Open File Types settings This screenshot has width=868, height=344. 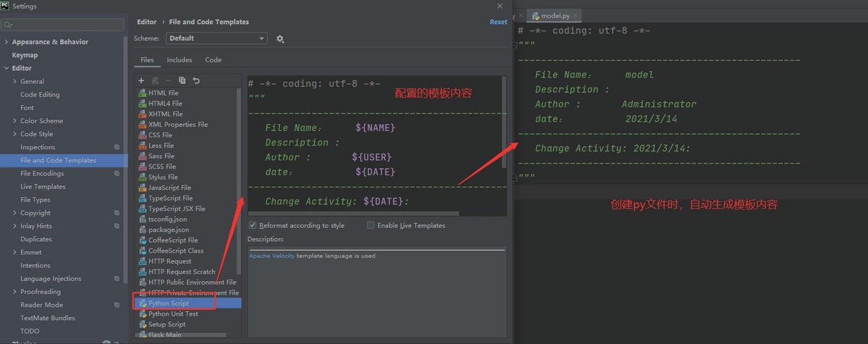[35, 200]
